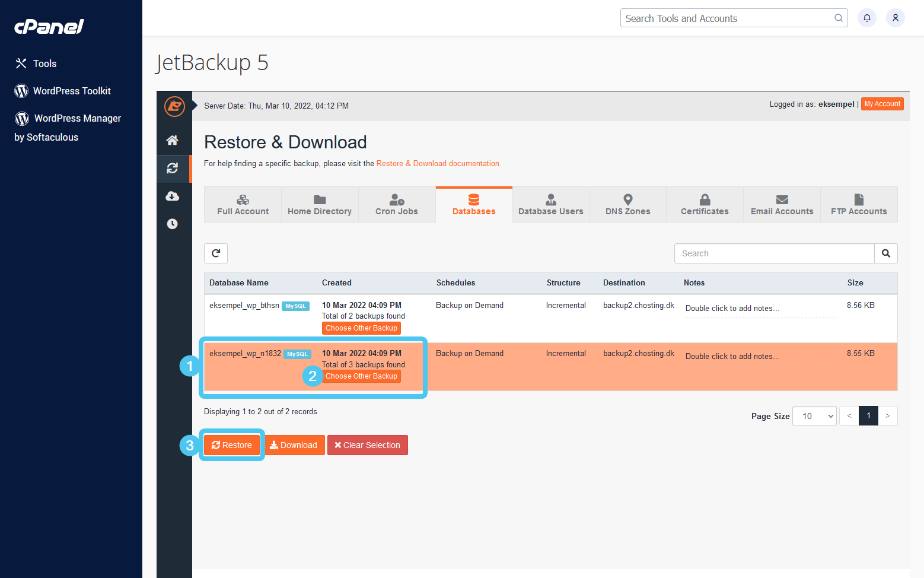Click the user profile icon in the header
924x578 pixels.
click(895, 18)
